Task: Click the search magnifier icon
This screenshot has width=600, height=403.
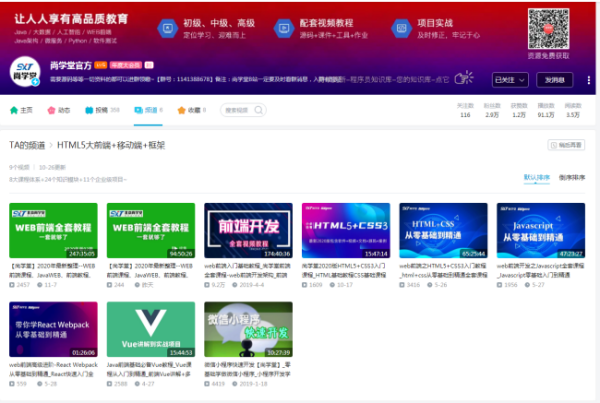Action: pos(259,110)
